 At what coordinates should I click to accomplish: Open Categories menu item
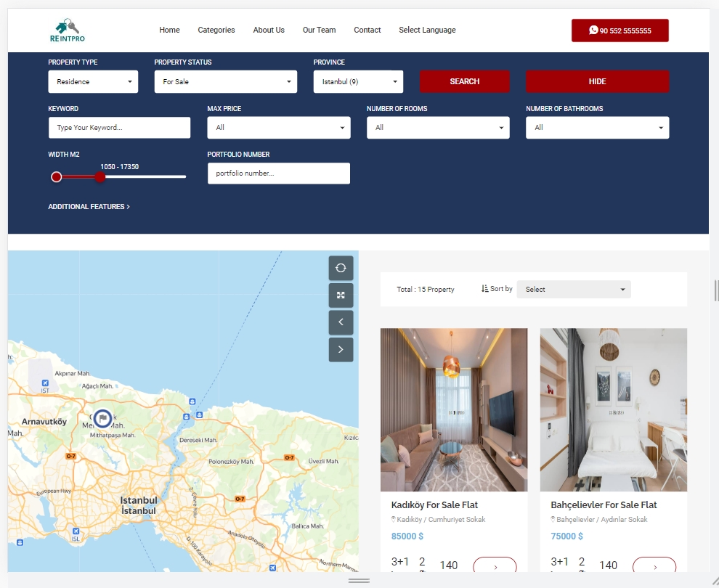(x=216, y=30)
